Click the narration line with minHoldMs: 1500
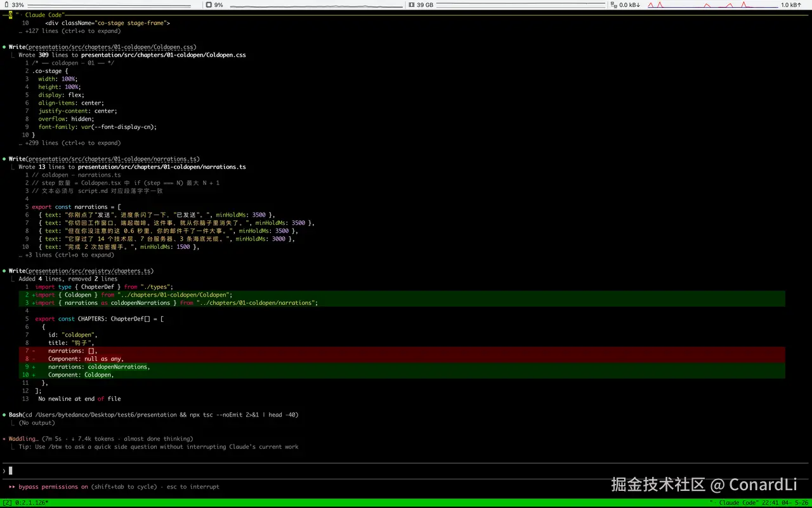 (x=119, y=247)
